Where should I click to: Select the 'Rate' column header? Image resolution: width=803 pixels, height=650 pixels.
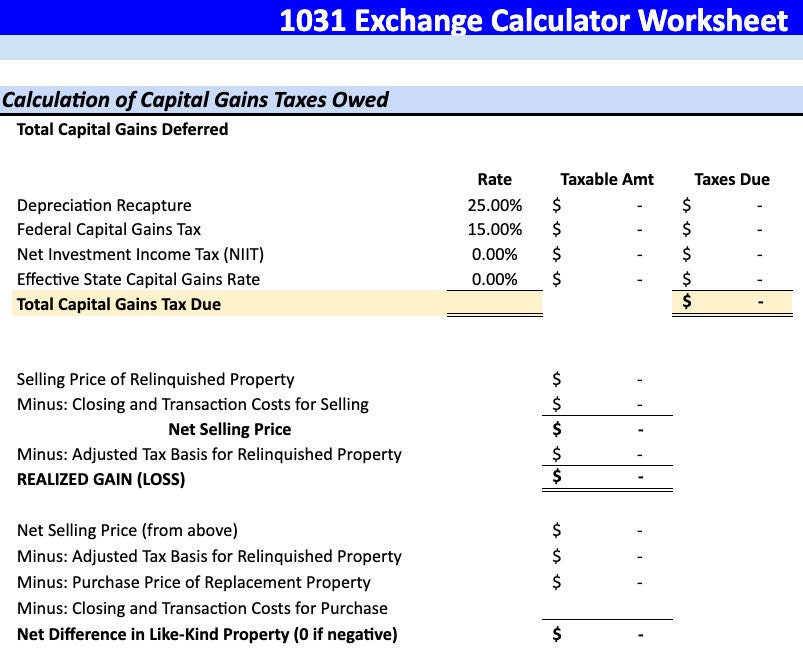494,179
